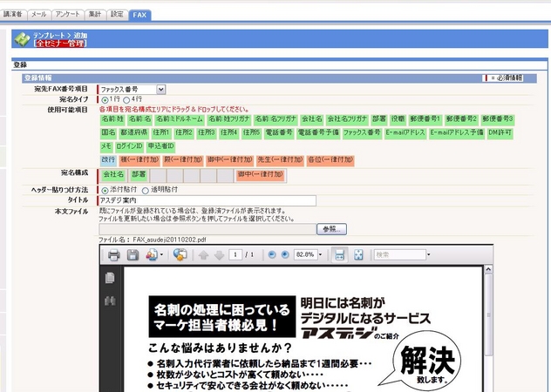Image resolution: width=551 pixels, height=392 pixels.
Task: Click the globe share icon in the PDF toolbar
Action: (x=180, y=254)
